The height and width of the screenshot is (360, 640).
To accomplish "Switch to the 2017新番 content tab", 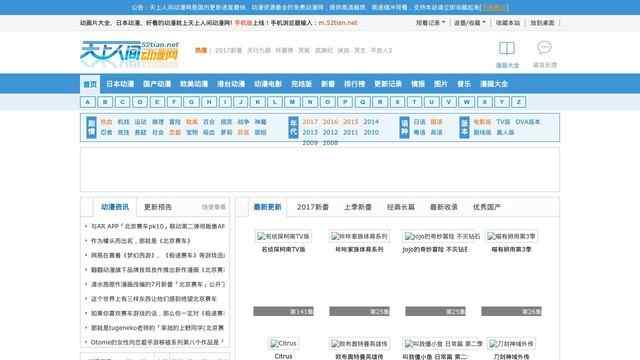I will point(313,207).
